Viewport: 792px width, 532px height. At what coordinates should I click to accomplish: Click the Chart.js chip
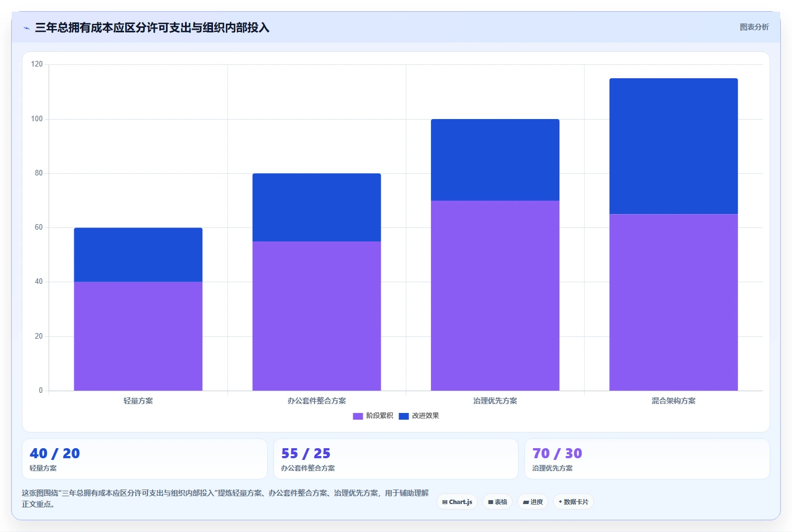pyautogui.click(x=457, y=502)
